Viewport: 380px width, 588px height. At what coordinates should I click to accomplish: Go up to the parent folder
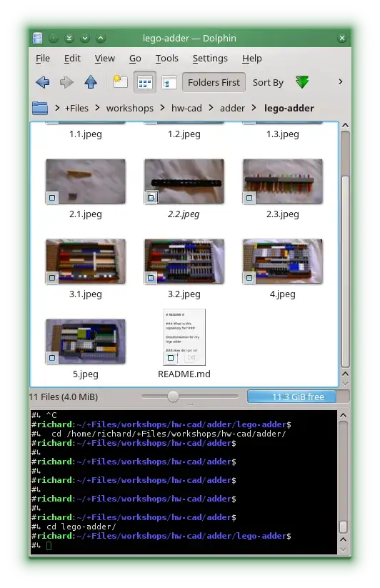pyautogui.click(x=90, y=82)
